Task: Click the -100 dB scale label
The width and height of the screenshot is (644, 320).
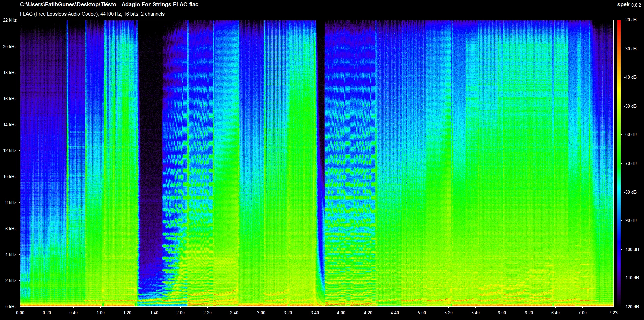Action: click(631, 249)
